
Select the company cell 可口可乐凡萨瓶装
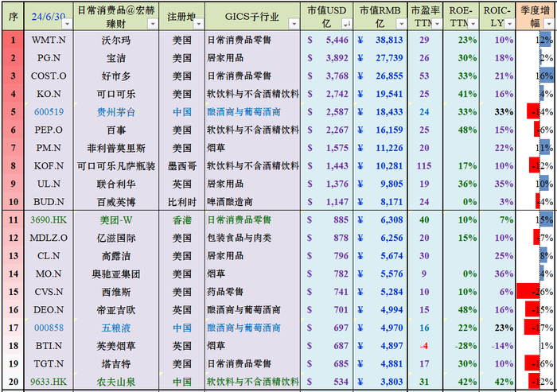pos(116,166)
